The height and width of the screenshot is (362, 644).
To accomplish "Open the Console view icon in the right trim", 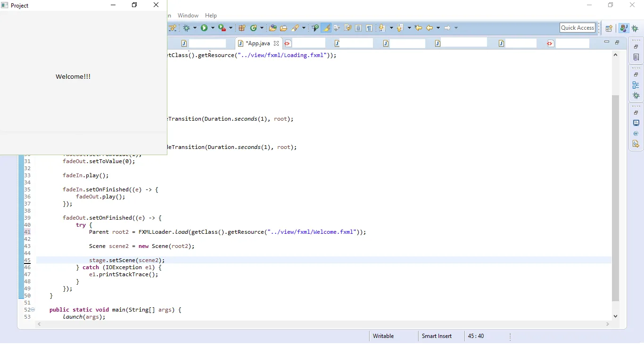I will [x=636, y=123].
